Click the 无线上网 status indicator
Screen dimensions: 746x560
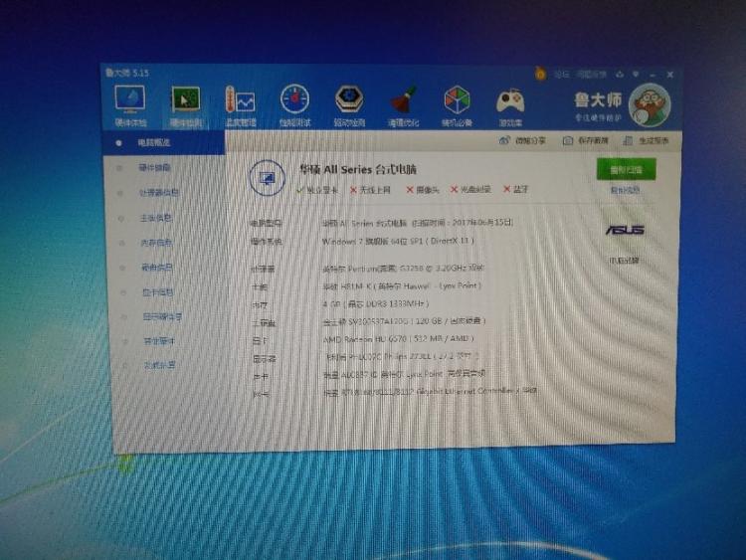point(370,190)
